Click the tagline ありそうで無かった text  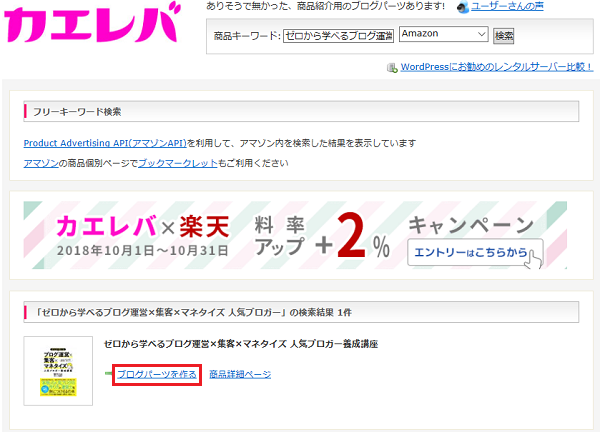[325, 6]
